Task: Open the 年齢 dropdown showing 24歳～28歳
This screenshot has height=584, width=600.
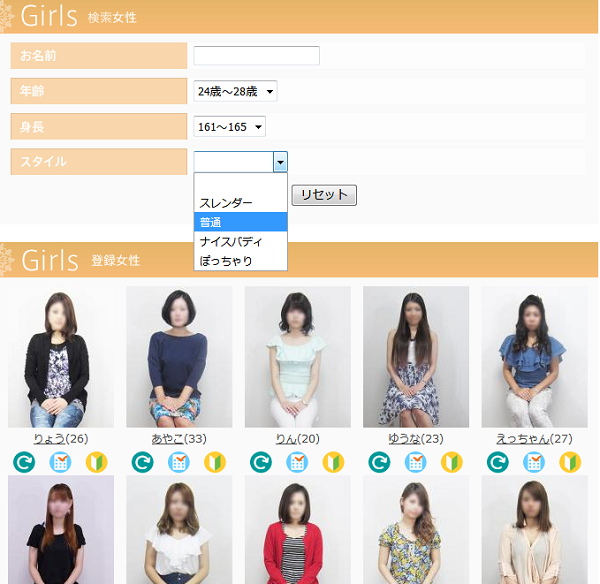Action: (235, 91)
